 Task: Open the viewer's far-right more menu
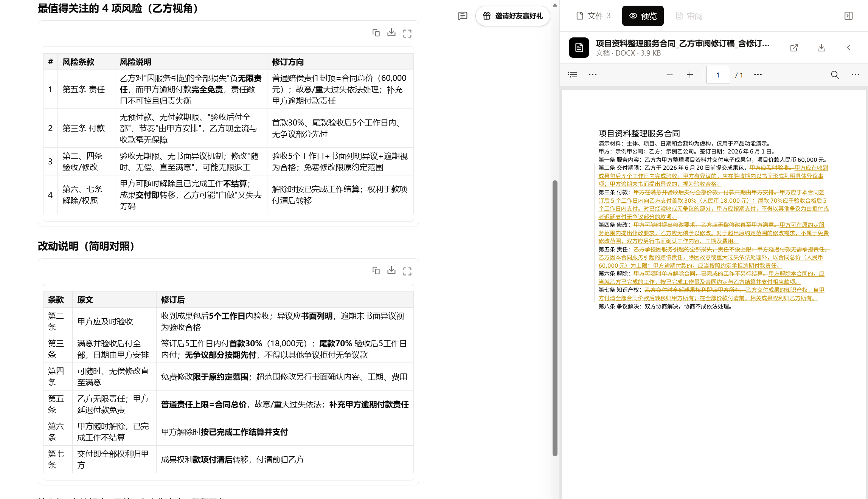point(856,74)
